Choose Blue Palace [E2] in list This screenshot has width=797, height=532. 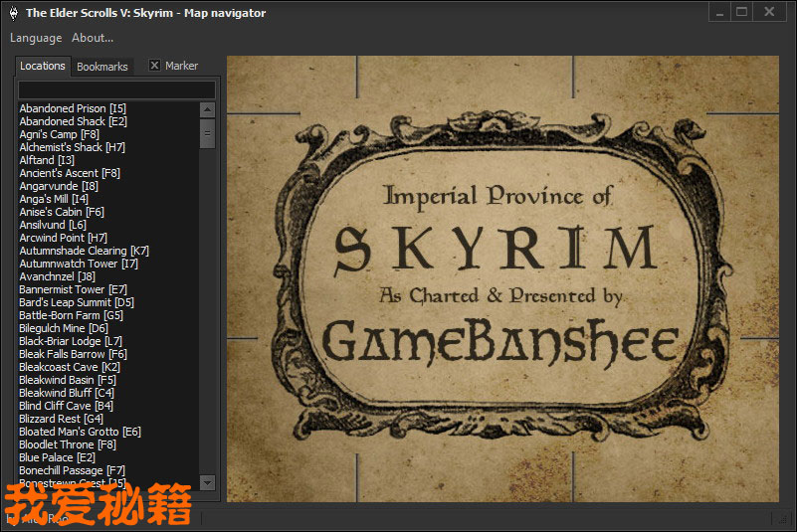click(x=58, y=457)
